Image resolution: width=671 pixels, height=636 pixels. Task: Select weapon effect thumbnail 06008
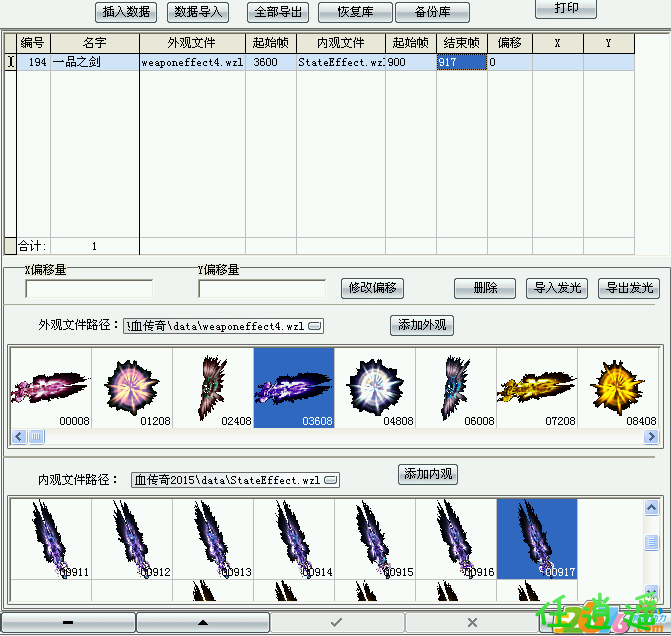[456, 388]
